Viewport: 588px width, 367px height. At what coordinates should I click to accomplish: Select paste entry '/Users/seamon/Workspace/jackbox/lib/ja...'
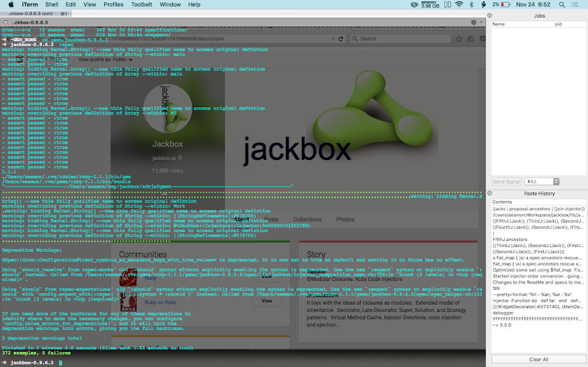[x=538, y=215]
